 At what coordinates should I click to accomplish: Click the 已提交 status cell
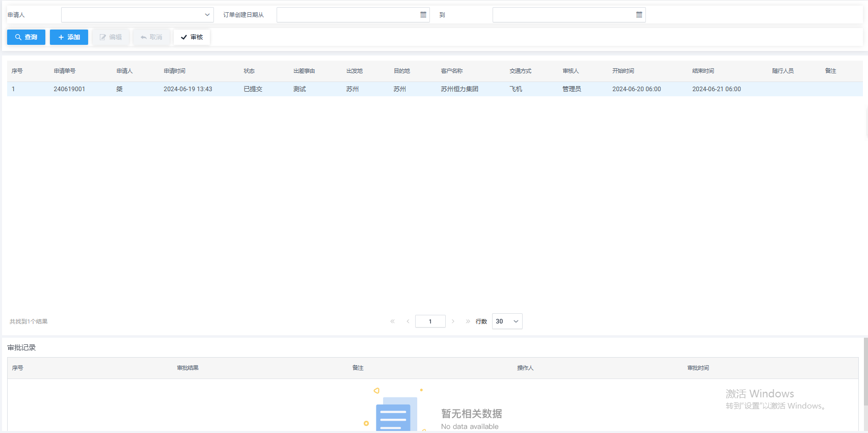tap(253, 89)
